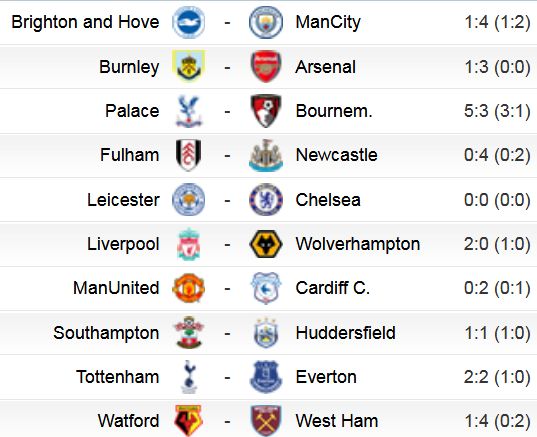The height and width of the screenshot is (437, 537).
Task: Open the Leicester team name link
Action: click(x=123, y=200)
